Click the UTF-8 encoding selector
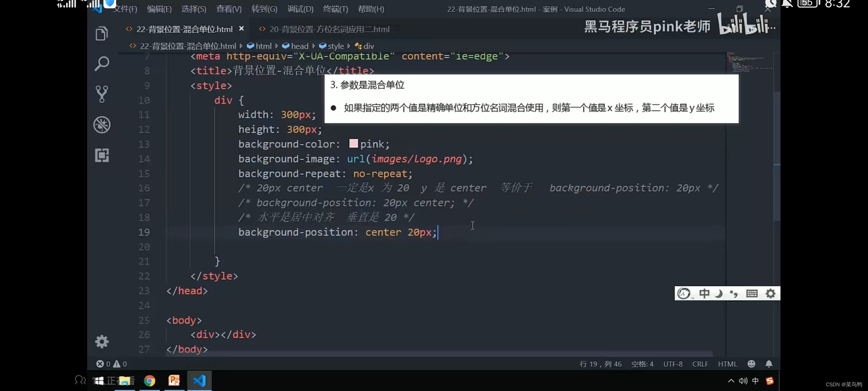The width and height of the screenshot is (868, 391). click(673, 364)
